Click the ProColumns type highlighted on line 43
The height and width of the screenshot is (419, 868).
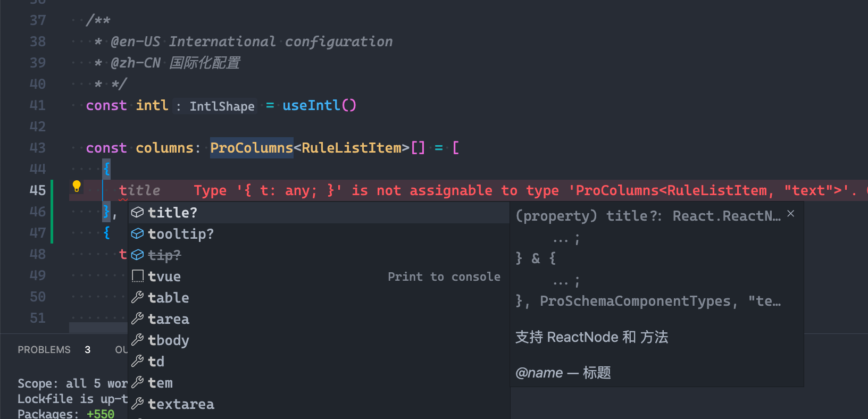point(251,147)
